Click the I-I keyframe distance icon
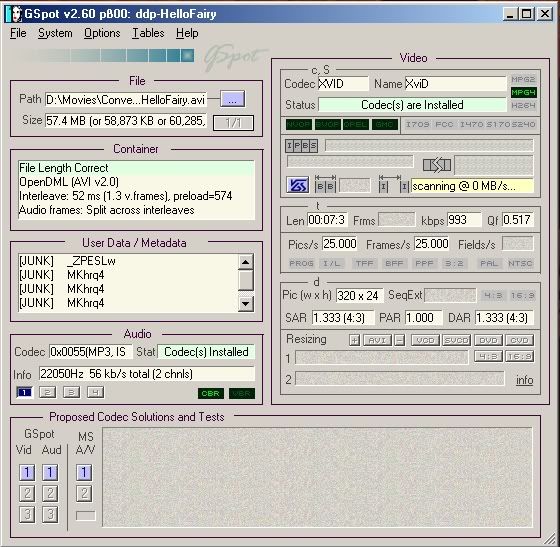 pyautogui.click(x=394, y=184)
